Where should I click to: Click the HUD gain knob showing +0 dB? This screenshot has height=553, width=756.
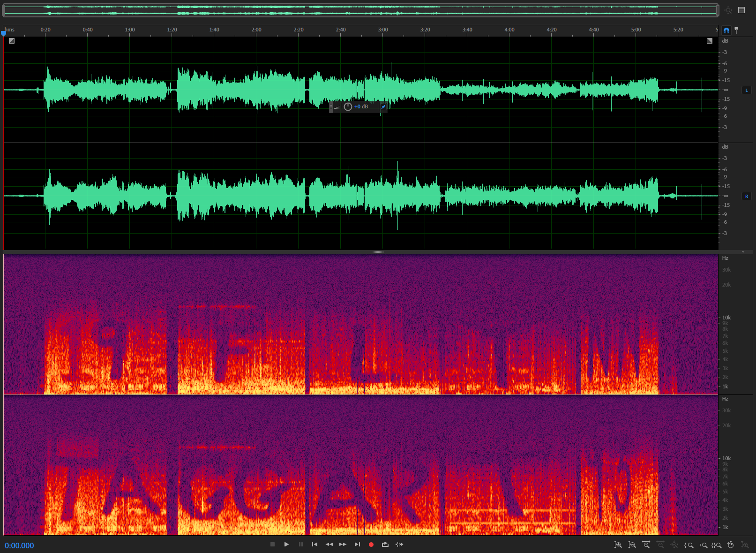[x=348, y=107]
